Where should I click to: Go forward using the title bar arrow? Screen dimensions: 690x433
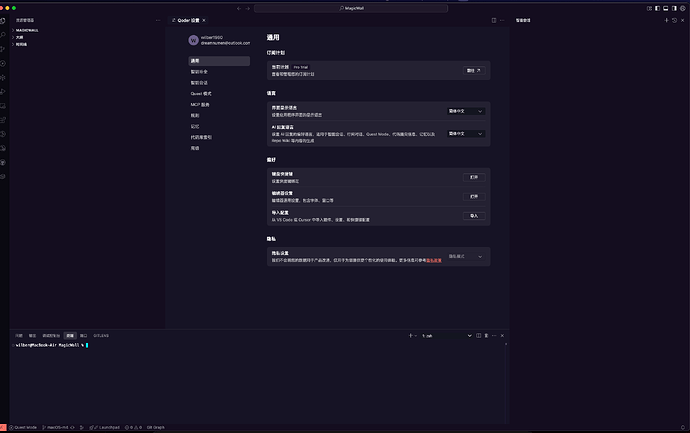pos(248,8)
